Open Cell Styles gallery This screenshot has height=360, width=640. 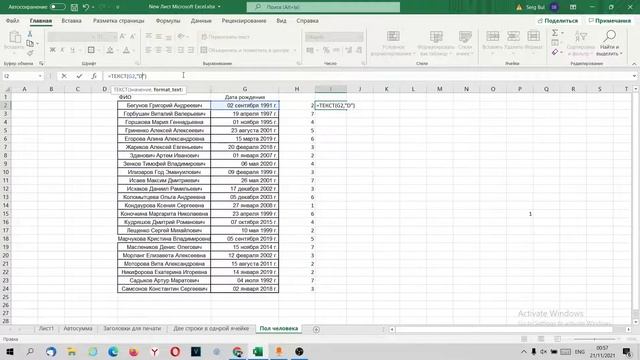pos(464,43)
